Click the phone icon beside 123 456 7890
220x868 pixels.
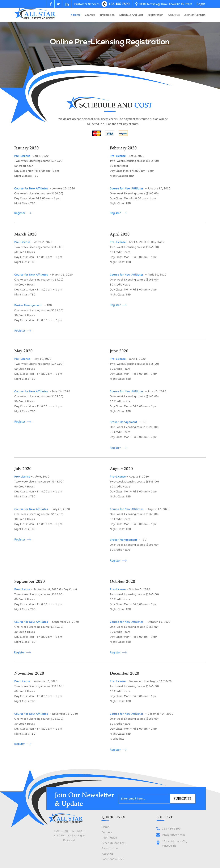104,4
